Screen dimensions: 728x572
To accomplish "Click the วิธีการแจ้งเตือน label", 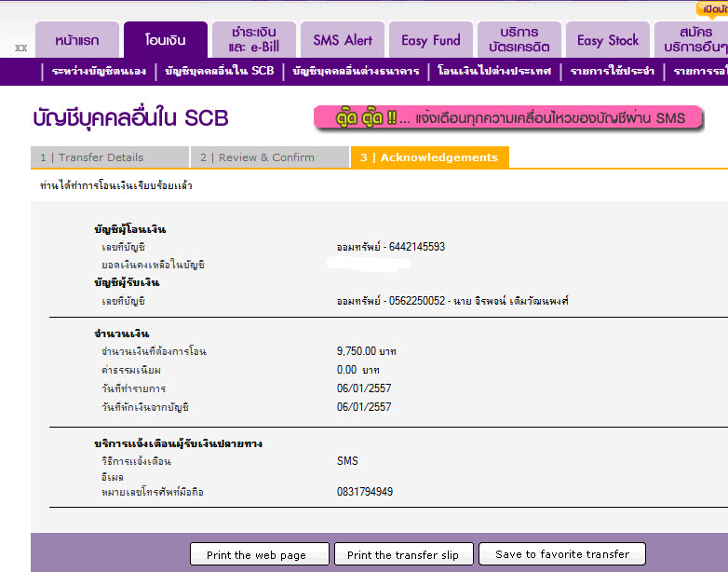I will tap(136, 461).
